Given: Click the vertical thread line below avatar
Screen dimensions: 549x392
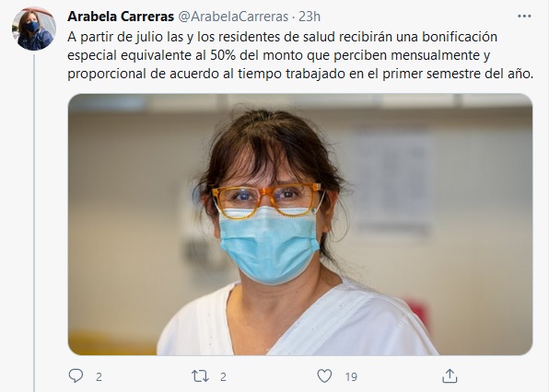Looking at the screenshot, I should tap(34, 223).
